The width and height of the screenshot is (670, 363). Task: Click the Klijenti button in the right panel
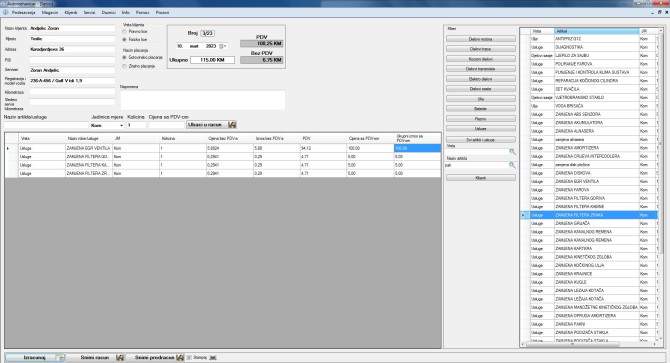(481, 178)
